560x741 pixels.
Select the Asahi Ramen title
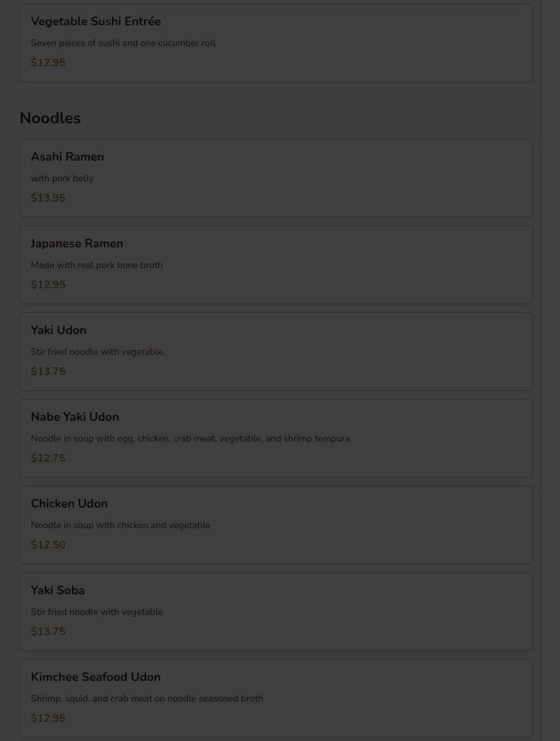point(67,157)
